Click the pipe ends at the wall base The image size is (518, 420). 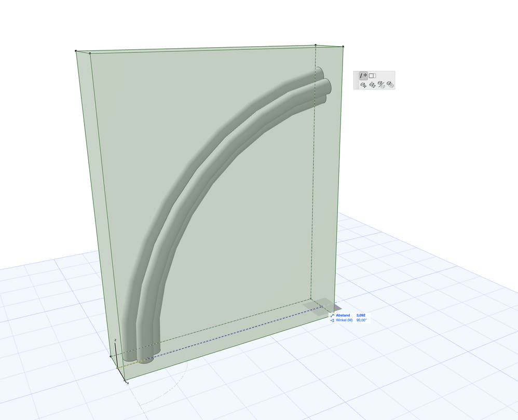(x=141, y=357)
